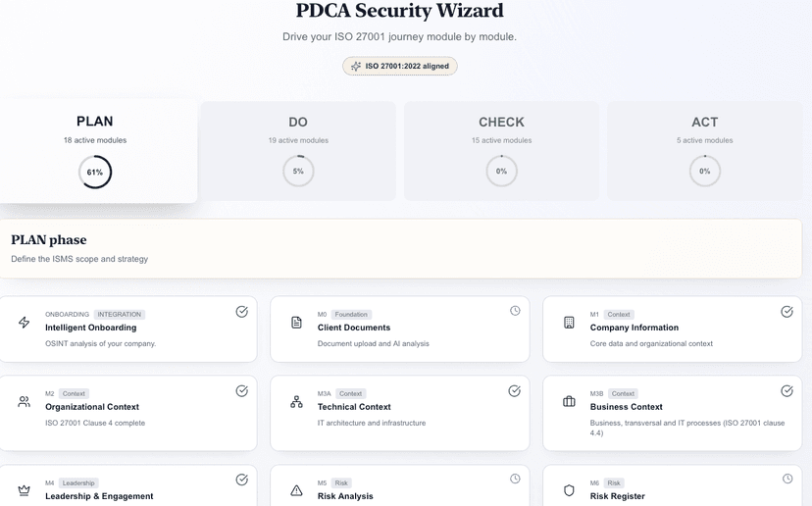Click '19 active modules' under DO

[298, 140]
